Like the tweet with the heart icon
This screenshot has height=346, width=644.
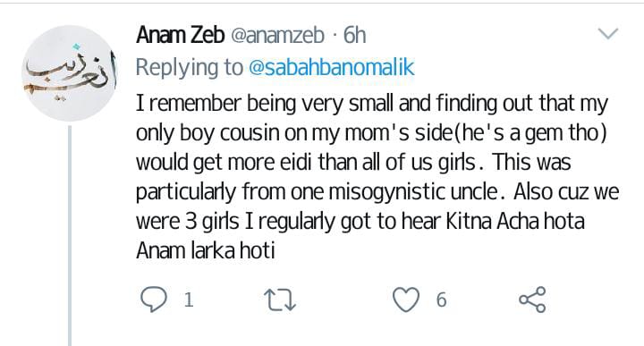point(406,300)
